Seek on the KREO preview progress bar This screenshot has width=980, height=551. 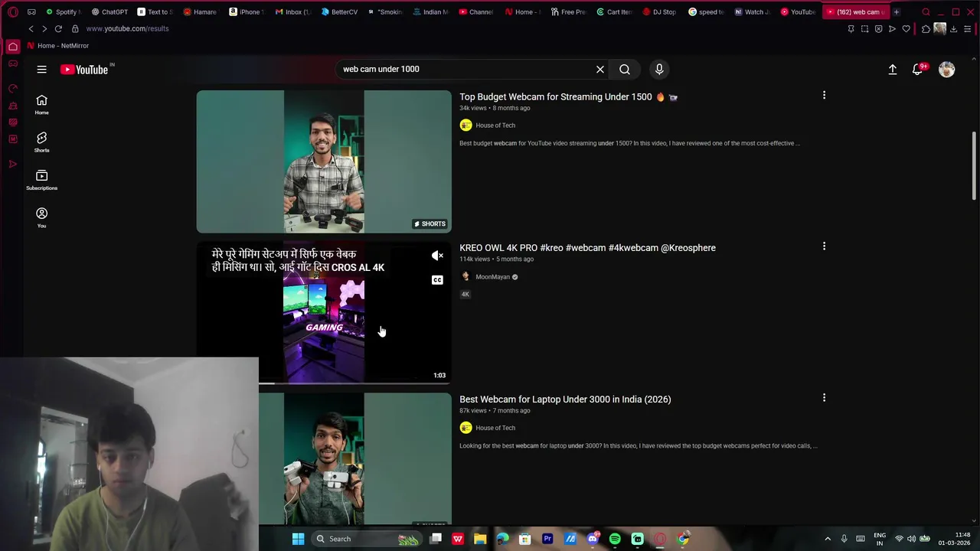click(324, 383)
